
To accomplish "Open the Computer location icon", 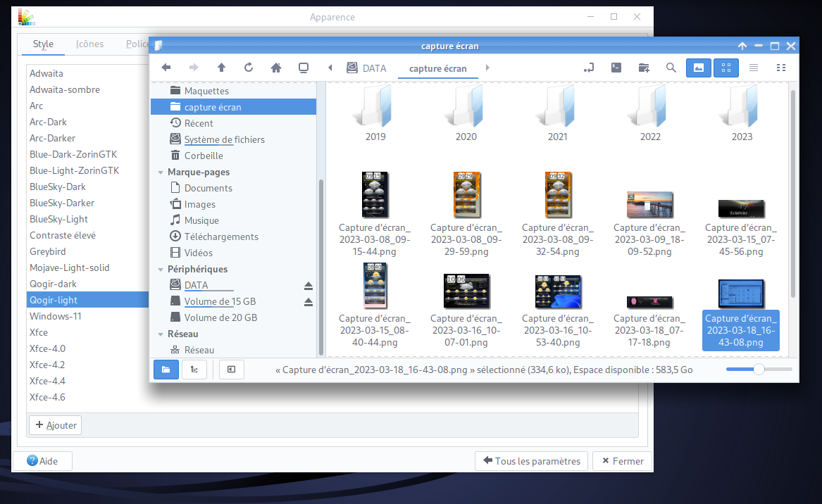I will 304,68.
